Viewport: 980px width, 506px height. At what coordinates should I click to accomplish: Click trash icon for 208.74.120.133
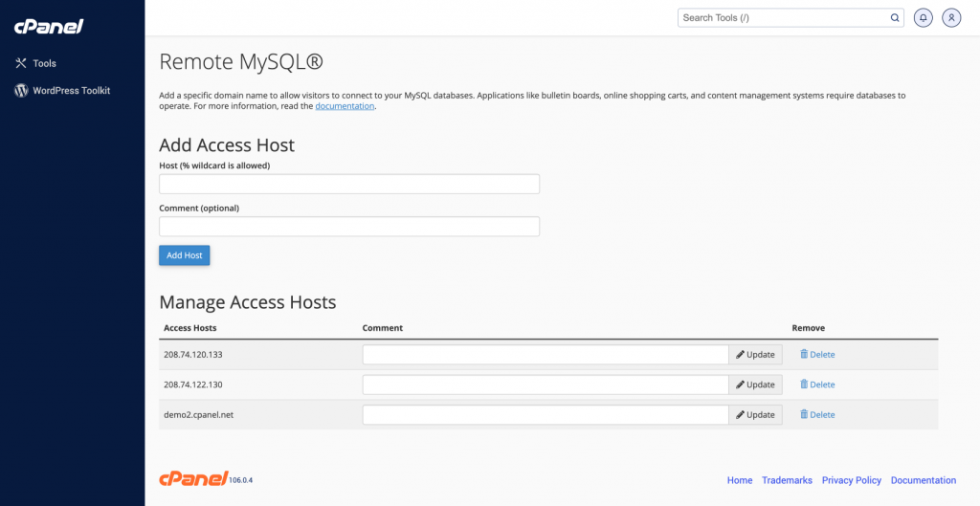804,354
